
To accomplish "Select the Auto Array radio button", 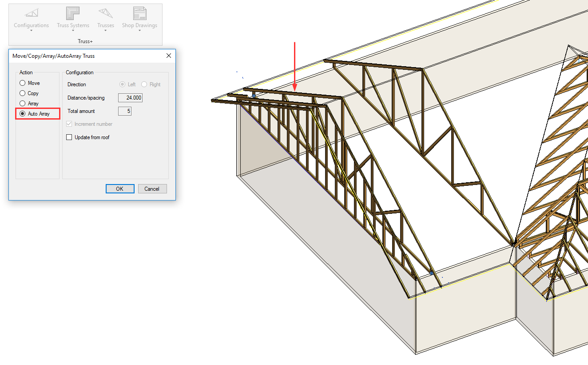I will [x=22, y=114].
